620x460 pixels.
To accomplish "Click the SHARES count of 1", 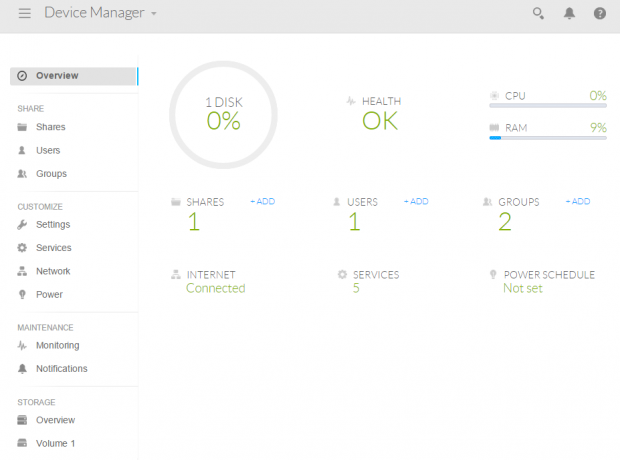I will [x=193, y=221].
